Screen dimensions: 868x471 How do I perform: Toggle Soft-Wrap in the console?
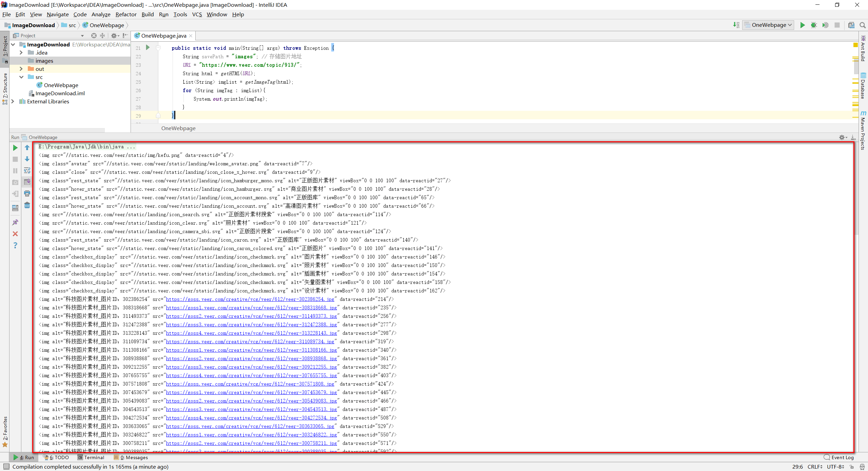27,170
